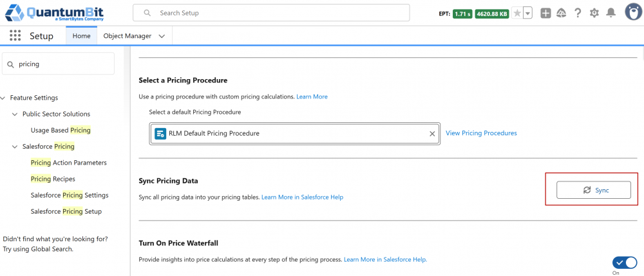The height and width of the screenshot is (276, 644).
Task: Open the Setup gear icon
Action: [x=594, y=13]
